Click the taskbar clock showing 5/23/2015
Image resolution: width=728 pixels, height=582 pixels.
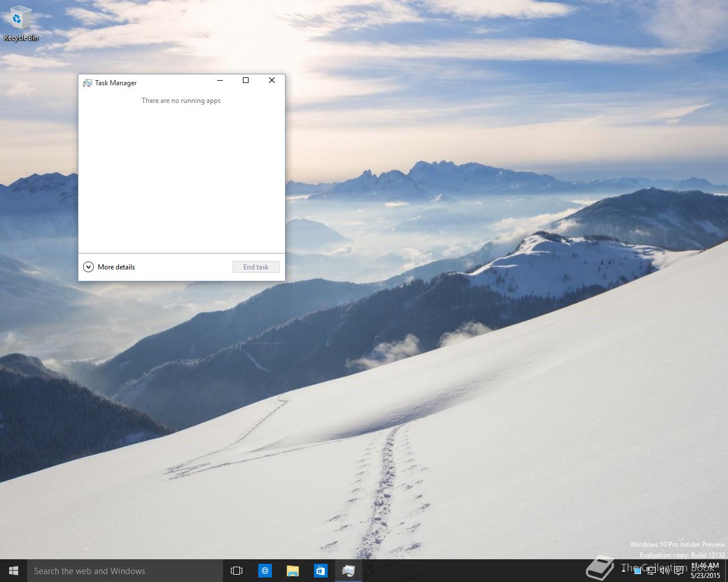point(705,571)
